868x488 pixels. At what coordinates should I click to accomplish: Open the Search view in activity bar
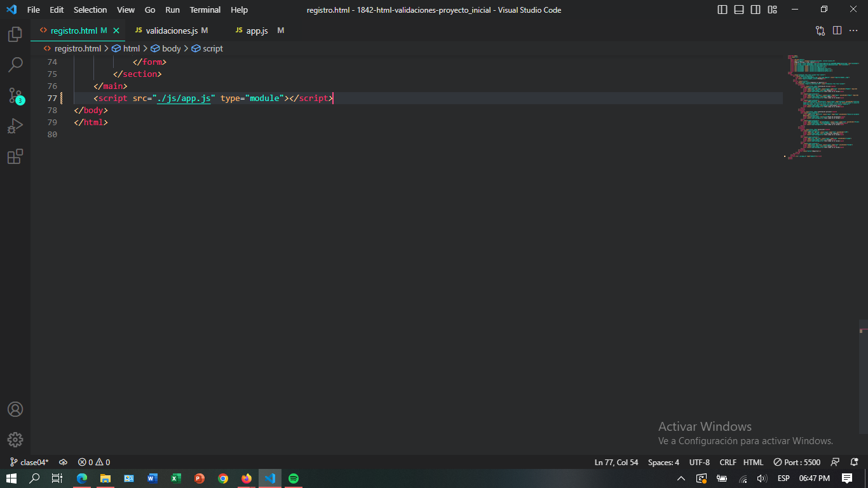click(x=15, y=65)
